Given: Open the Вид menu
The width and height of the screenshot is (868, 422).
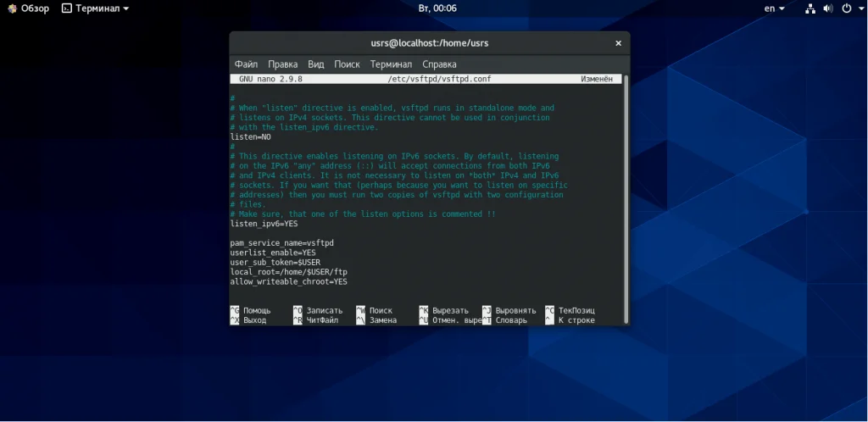Looking at the screenshot, I should click(315, 64).
